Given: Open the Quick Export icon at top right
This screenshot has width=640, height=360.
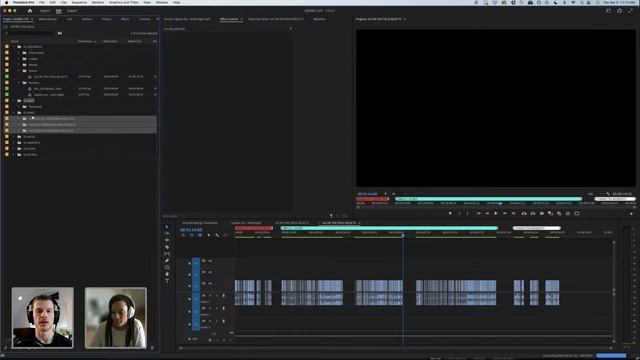Looking at the screenshot, I should [620, 11].
